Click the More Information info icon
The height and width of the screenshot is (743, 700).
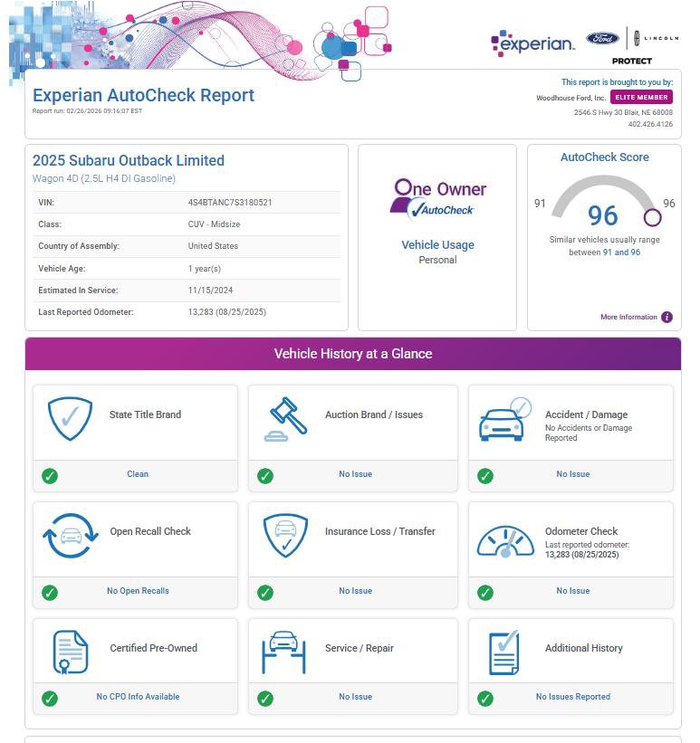coord(666,318)
